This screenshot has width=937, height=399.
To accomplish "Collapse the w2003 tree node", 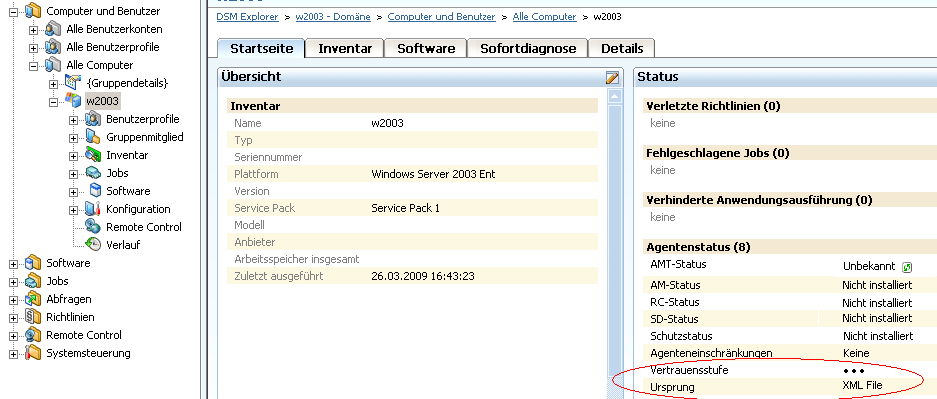I will 53,102.
